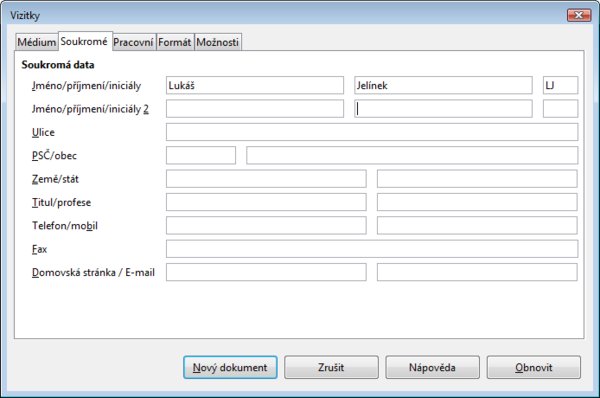This screenshot has height=398, width=600.
Task: Open help via Nápověda button
Action: click(x=432, y=367)
